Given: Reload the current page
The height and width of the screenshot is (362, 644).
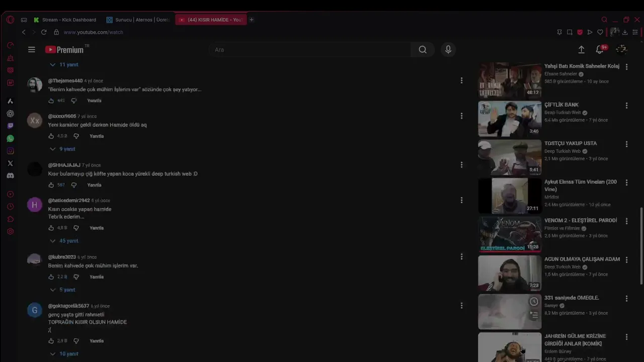Looking at the screenshot, I should tap(44, 32).
